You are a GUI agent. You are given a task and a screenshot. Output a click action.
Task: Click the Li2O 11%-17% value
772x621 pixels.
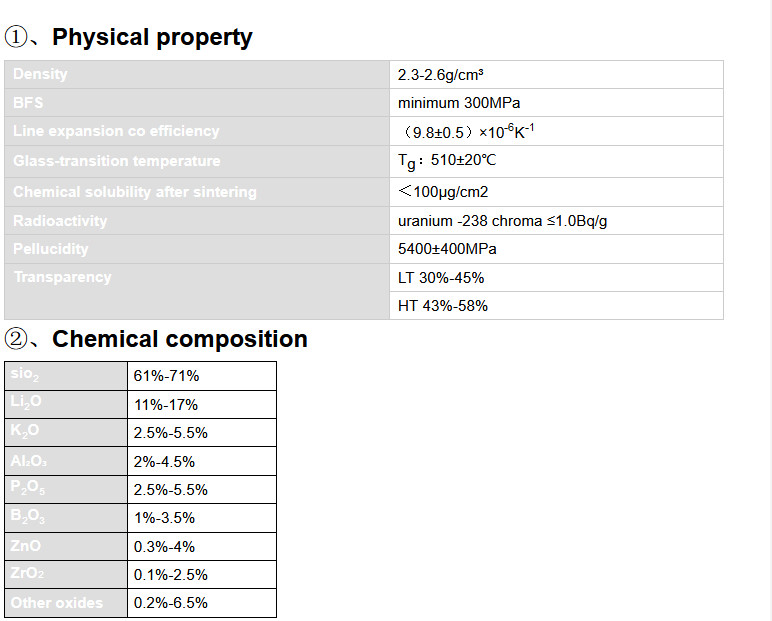166,405
